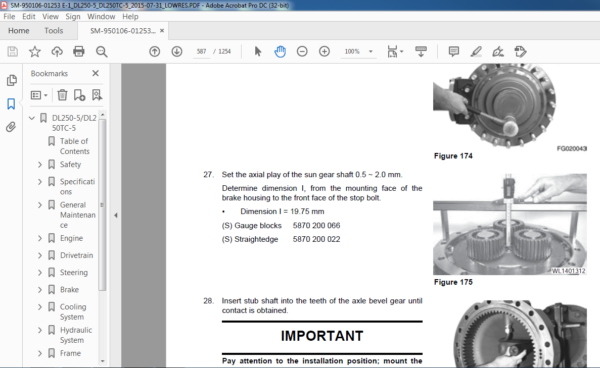Select the Highlight text pen tool
The image size is (600, 368).
pos(476,51)
